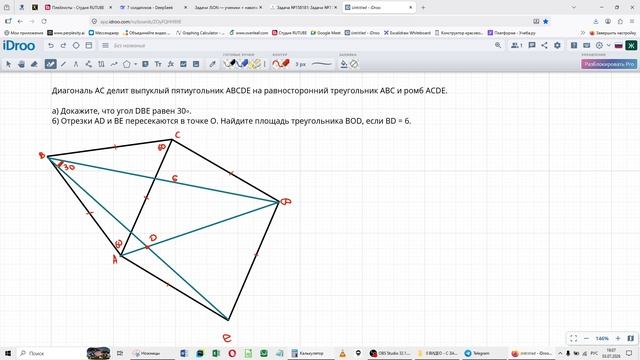Select the straight line tool
Viewport: 640px width, 360px height.
(x=63, y=64)
